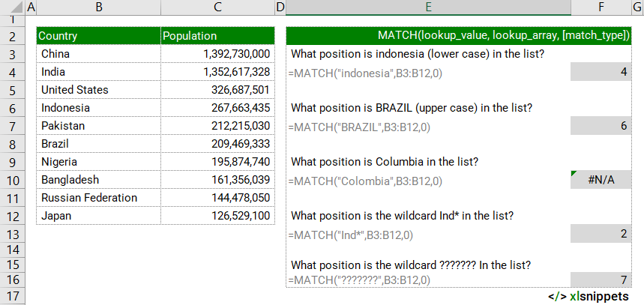Select column A header
Image resolution: width=644 pixels, height=305 pixels.
[x=31, y=7]
